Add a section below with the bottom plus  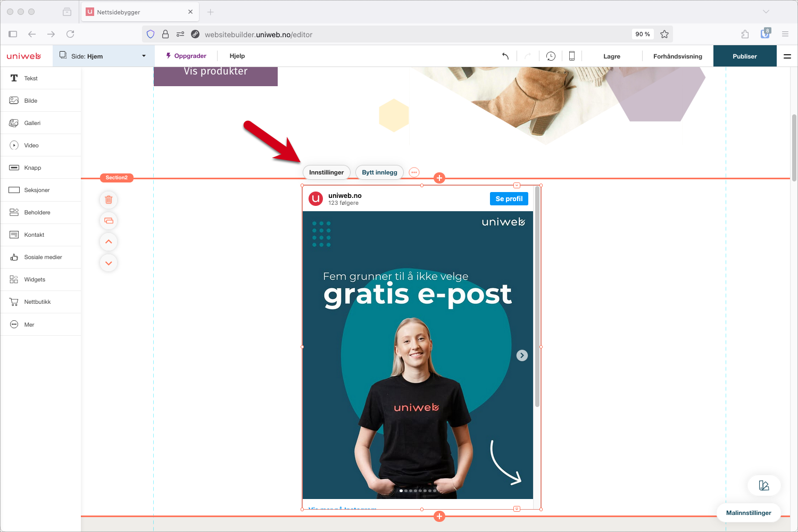pos(439,516)
